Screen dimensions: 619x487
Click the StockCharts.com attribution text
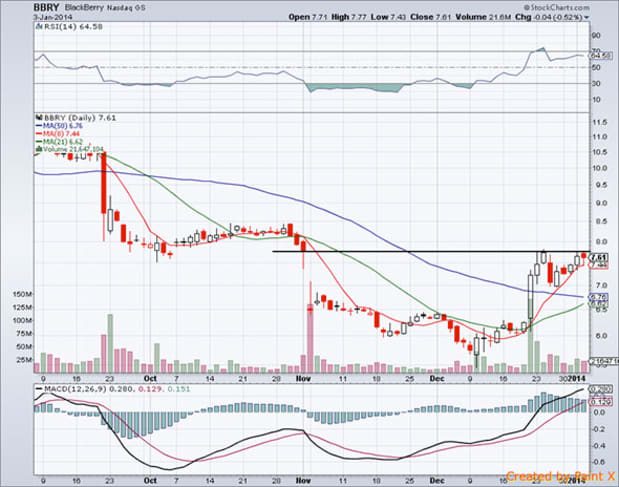pyautogui.click(x=557, y=7)
